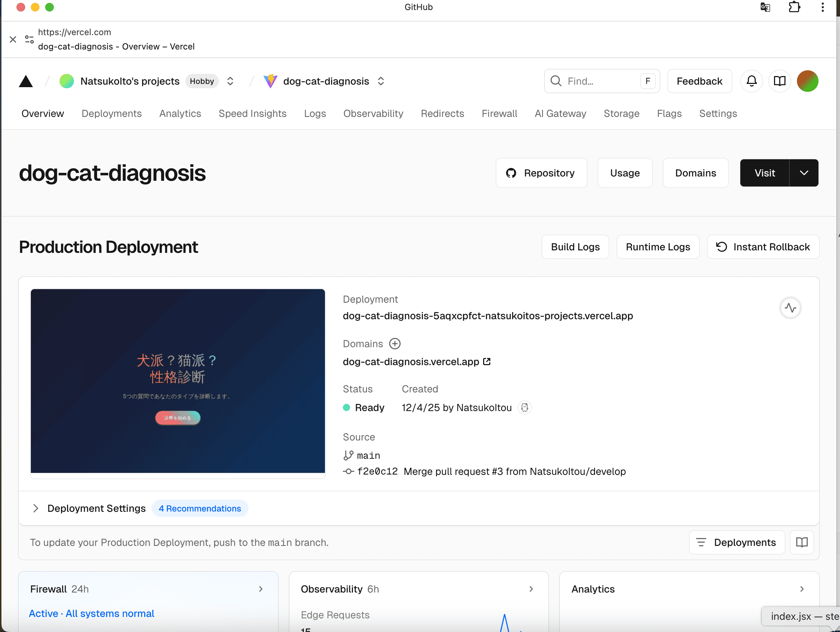Click the Instant Rollback button
The height and width of the screenshot is (632, 840).
coord(763,247)
